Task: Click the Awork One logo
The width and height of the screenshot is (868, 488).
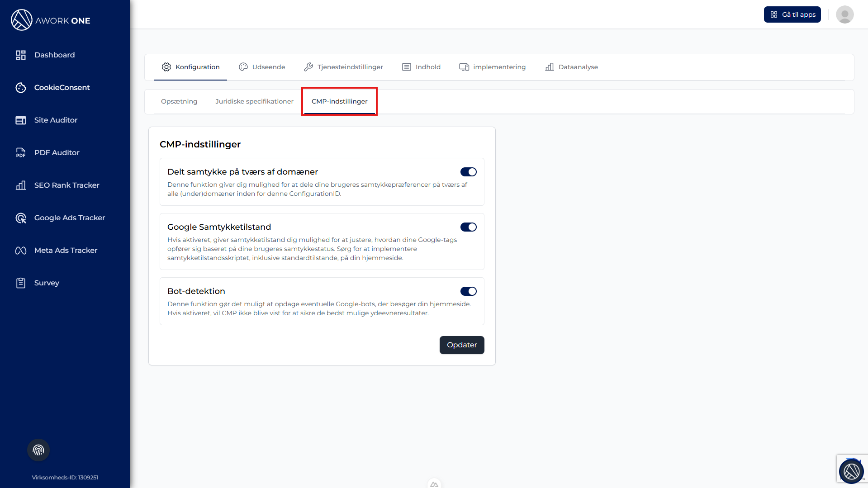Action: point(51,20)
